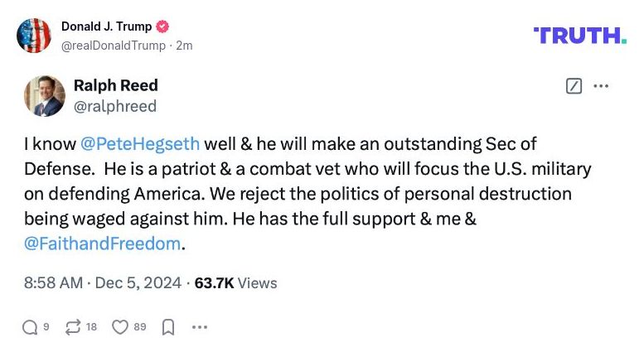Click the @PeteHegseth mention link

point(140,144)
